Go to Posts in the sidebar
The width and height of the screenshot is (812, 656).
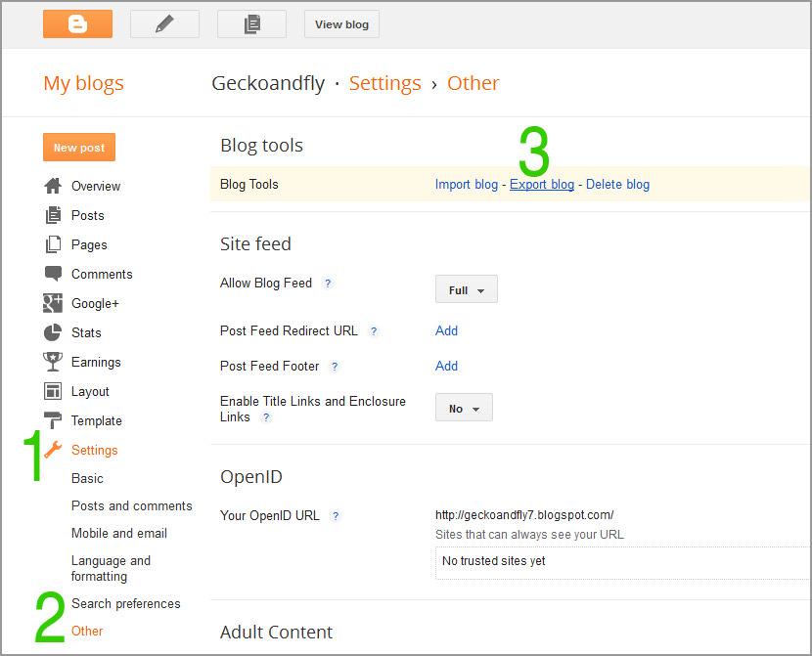(x=87, y=216)
